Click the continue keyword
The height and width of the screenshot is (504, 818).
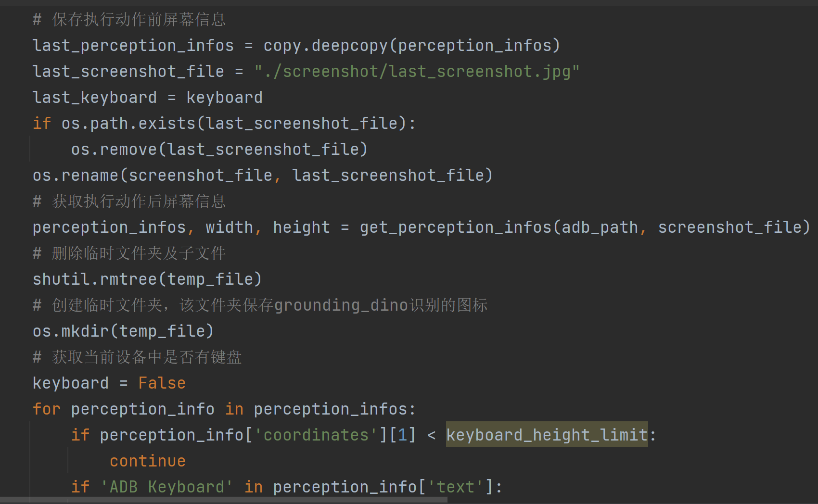(x=147, y=461)
